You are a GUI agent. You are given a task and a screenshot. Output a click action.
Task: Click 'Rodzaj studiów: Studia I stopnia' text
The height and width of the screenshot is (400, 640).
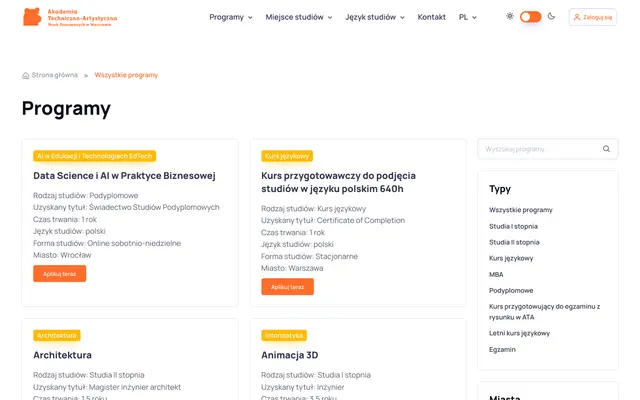coord(316,375)
